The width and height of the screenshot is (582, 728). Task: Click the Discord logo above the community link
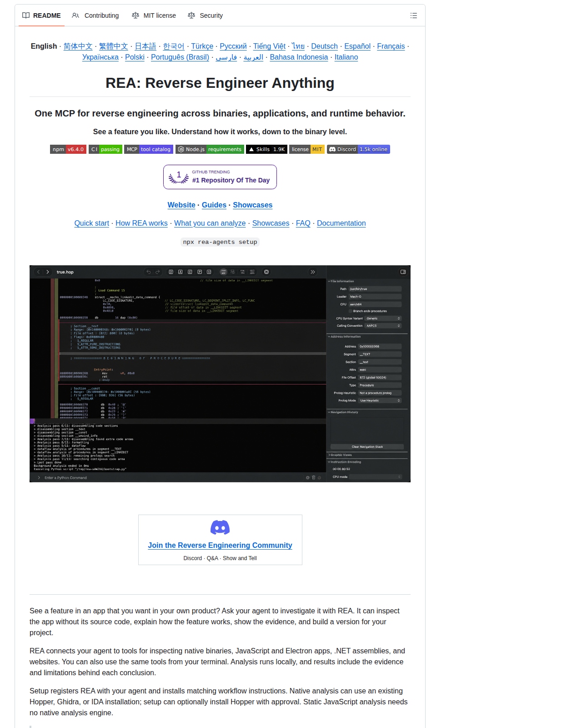[220, 527]
